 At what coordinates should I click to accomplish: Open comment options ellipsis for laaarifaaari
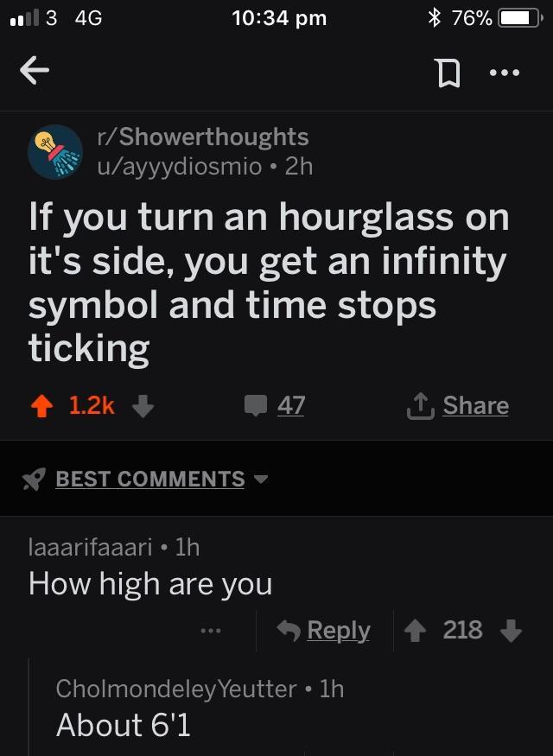pyautogui.click(x=211, y=630)
